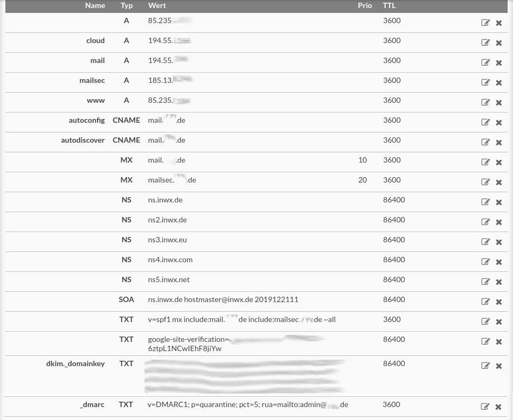Edit the autoconfig CNAME record
The width and height of the screenshot is (513, 420).
486,122
